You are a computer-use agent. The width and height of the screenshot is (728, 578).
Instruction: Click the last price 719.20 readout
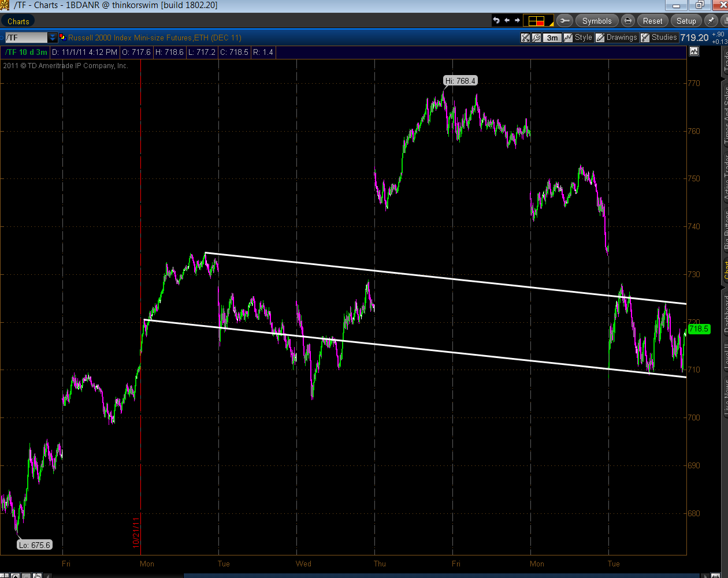click(694, 38)
